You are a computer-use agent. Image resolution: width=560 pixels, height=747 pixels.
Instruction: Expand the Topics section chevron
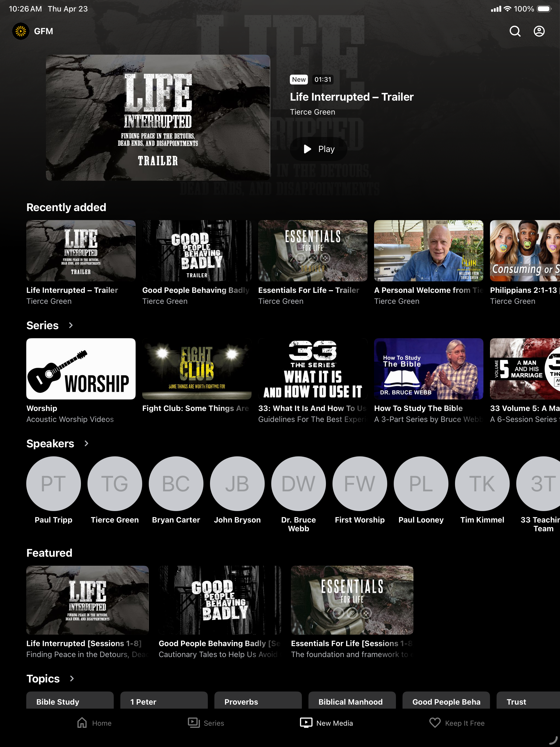click(x=72, y=678)
